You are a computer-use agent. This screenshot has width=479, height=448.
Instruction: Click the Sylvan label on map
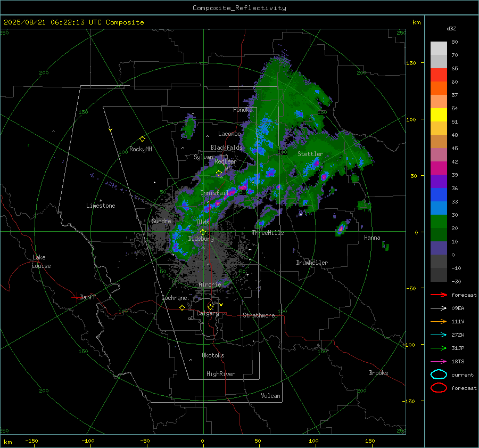(204, 157)
